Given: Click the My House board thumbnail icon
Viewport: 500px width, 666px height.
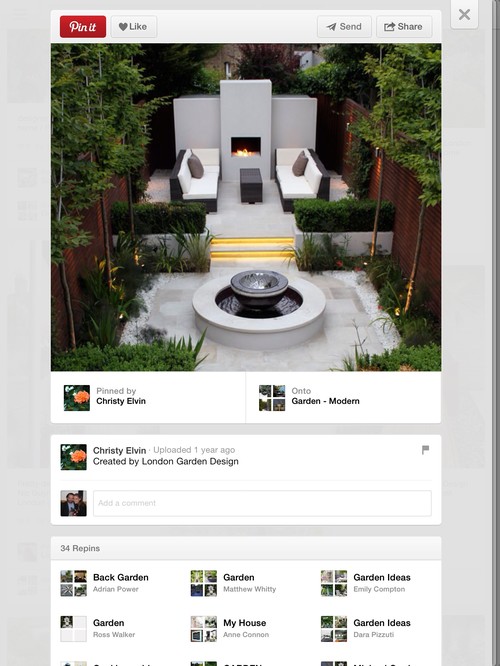Looking at the screenshot, I should coord(203,629).
